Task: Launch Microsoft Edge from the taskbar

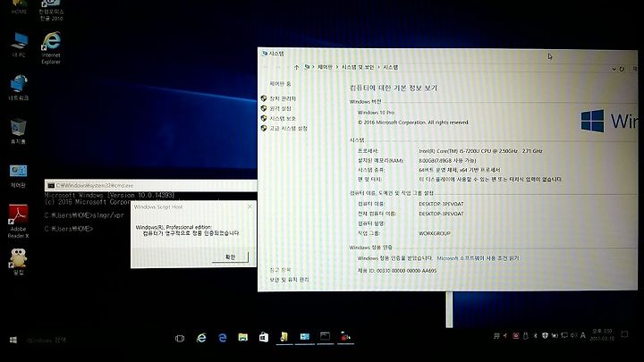Action: pos(222,338)
